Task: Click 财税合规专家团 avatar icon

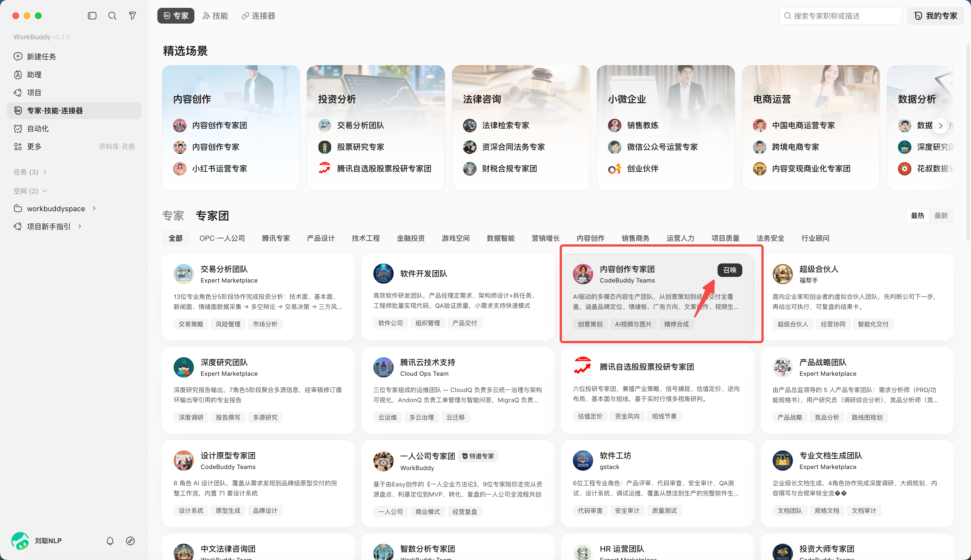Action: 470,169
